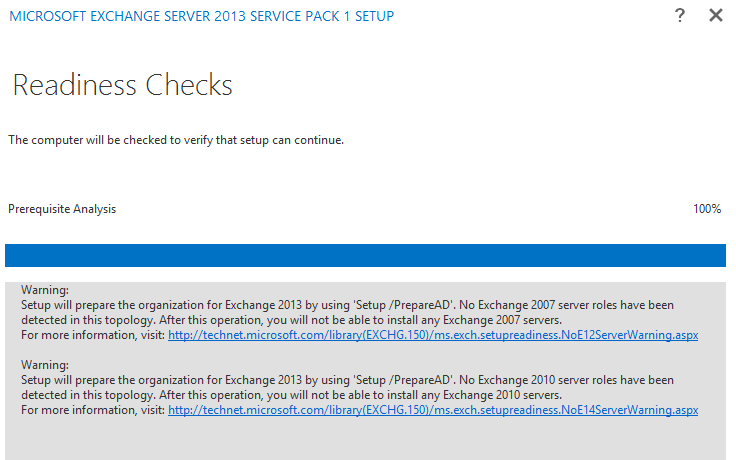Close the Exchange setup window

[x=715, y=15]
